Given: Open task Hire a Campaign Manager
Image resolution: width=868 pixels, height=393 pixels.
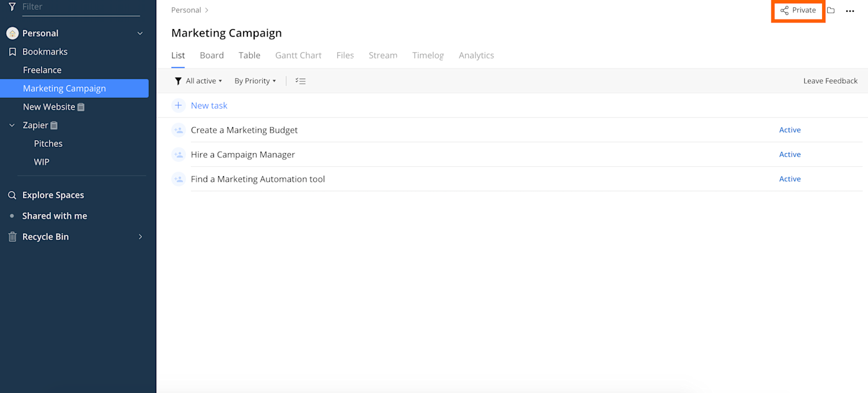Looking at the screenshot, I should pos(243,154).
